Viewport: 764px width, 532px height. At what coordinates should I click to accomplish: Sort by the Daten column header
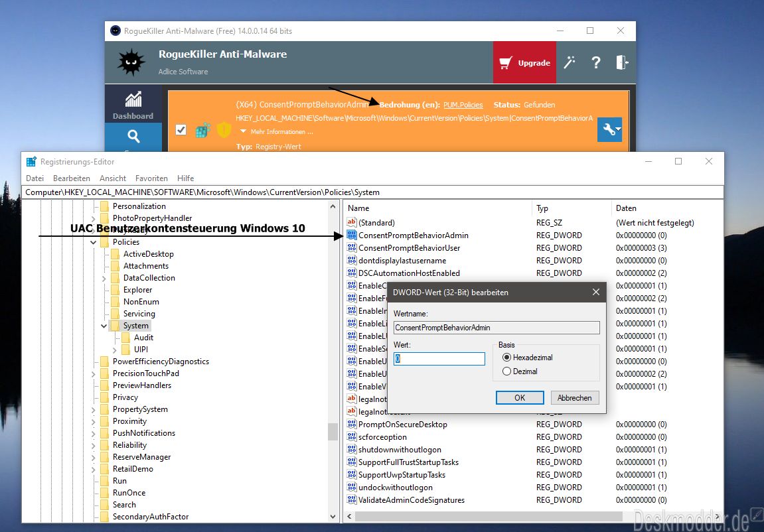tap(666, 208)
